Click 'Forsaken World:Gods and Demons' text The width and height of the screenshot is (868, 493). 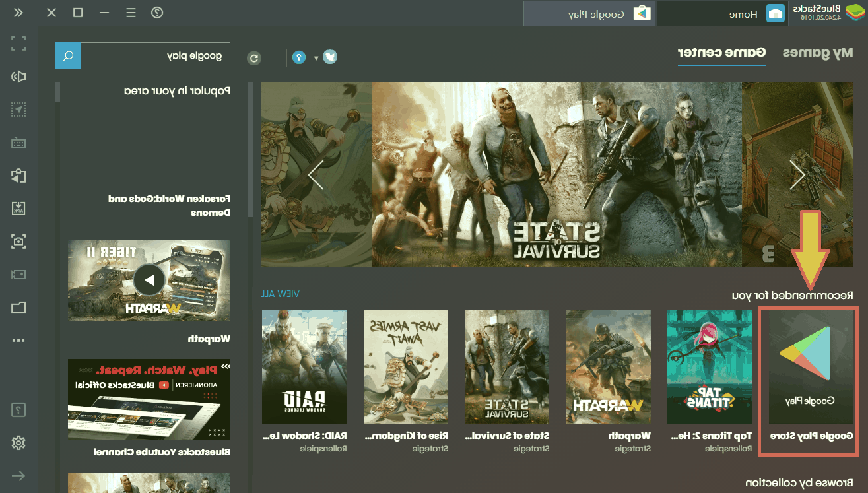pyautogui.click(x=168, y=205)
